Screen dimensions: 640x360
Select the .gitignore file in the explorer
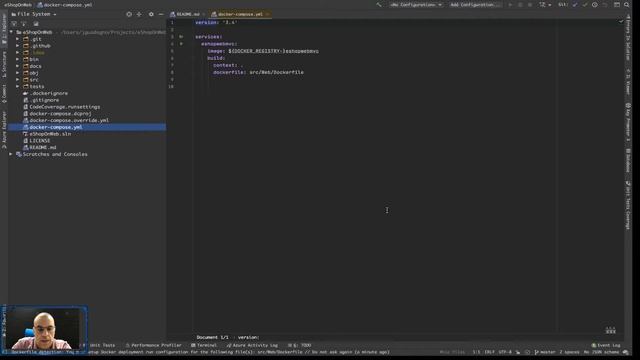coord(44,100)
